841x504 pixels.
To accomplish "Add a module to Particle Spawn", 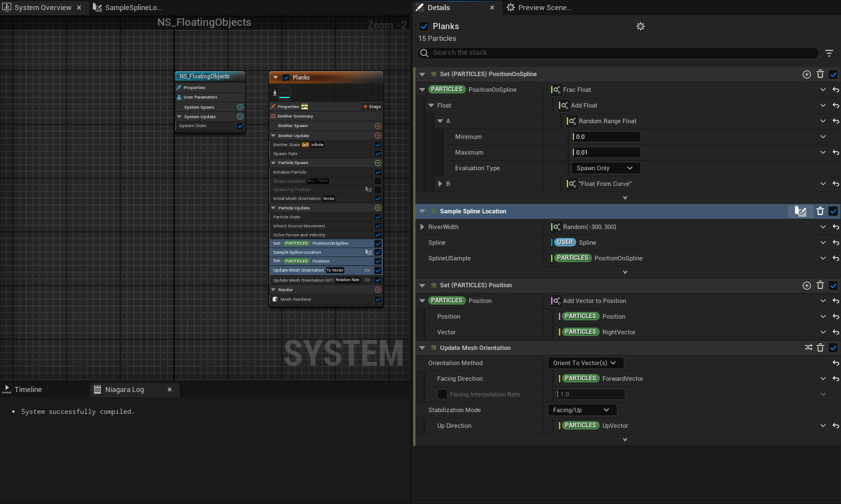I will click(378, 163).
